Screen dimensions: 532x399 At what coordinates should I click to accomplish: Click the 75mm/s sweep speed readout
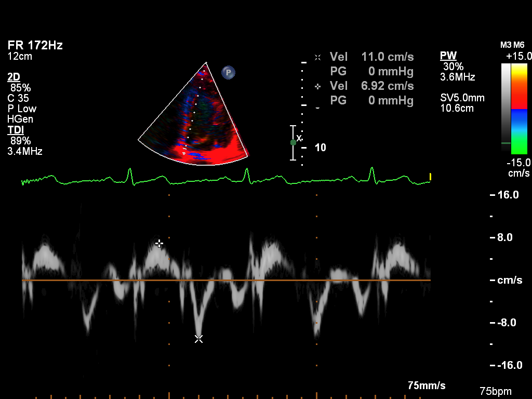pyautogui.click(x=426, y=385)
